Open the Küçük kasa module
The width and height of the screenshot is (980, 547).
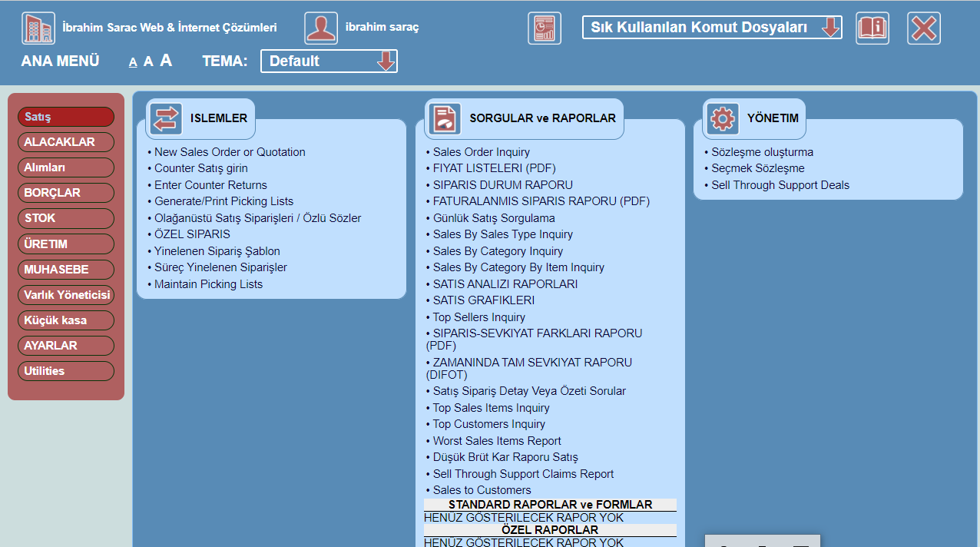(66, 320)
